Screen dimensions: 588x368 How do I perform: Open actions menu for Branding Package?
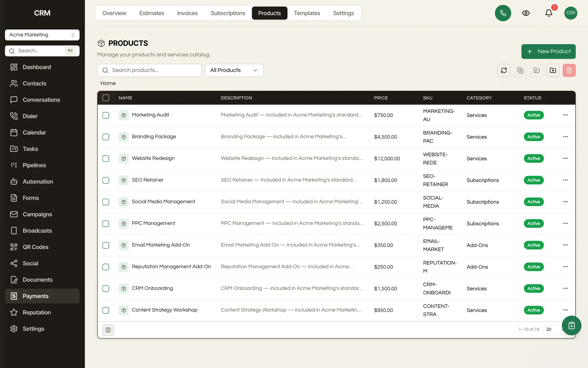click(566, 137)
